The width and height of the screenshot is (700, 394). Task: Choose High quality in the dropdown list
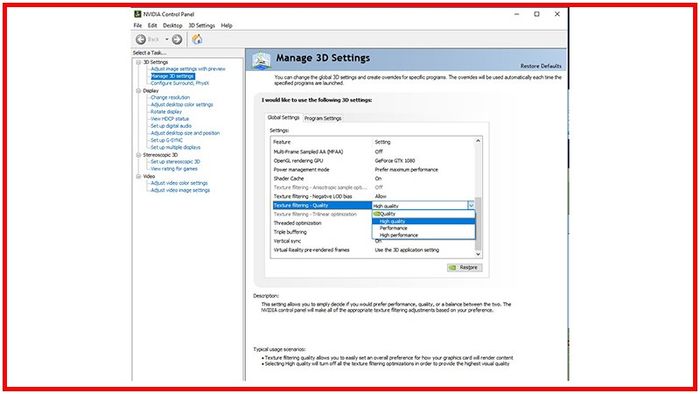[423, 221]
